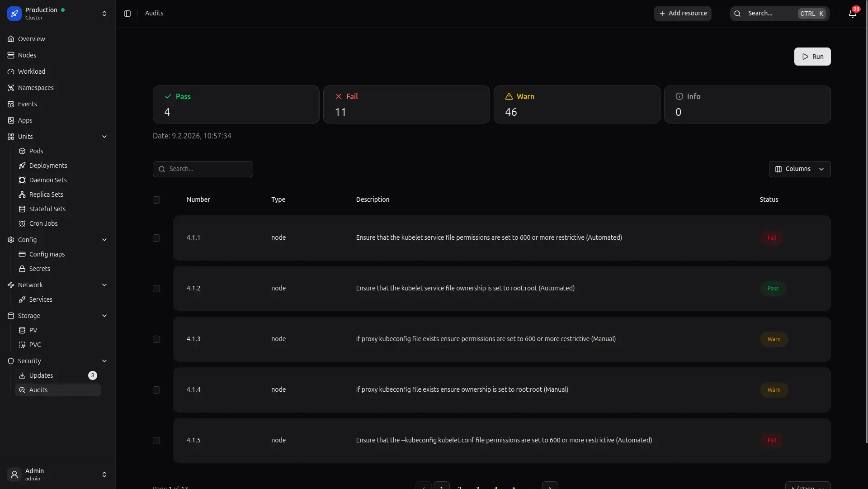Click the Production cluster rocket logo
This screenshot has height=489, width=868.
click(x=14, y=14)
